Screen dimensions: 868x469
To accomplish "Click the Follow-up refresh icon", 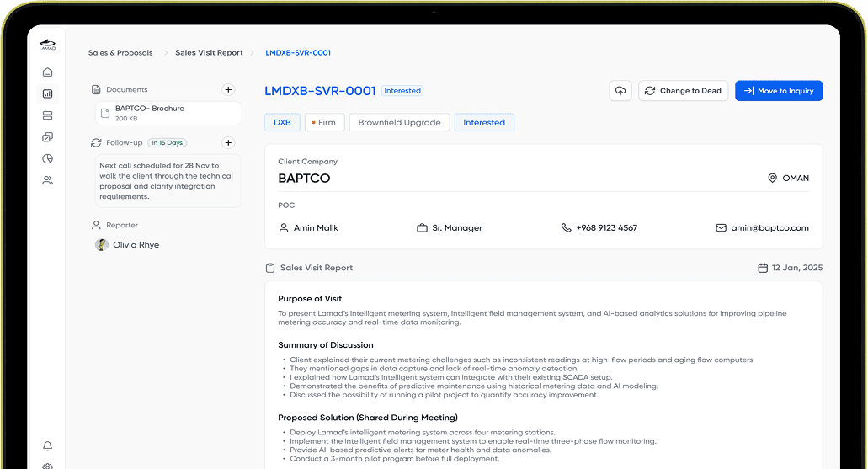I will click(x=96, y=143).
